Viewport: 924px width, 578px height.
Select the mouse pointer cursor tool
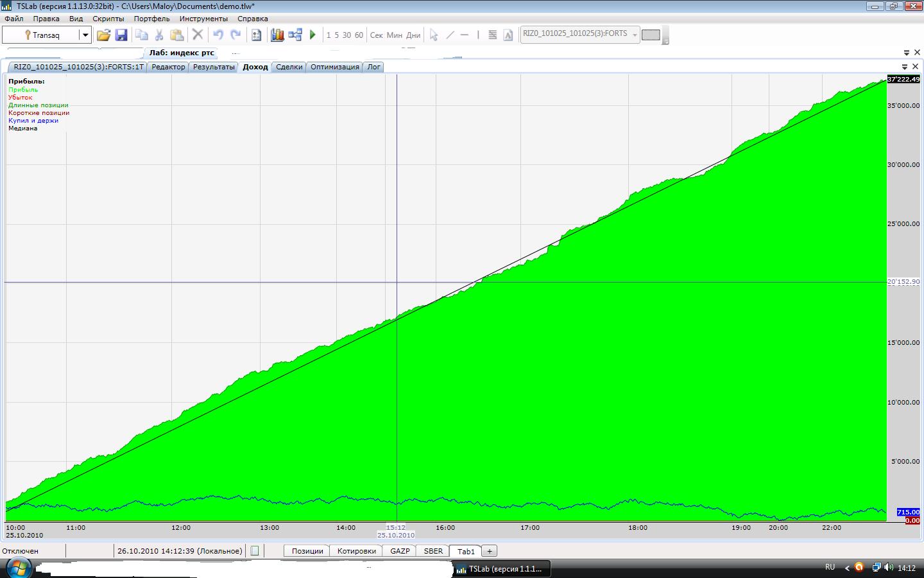[x=434, y=35]
